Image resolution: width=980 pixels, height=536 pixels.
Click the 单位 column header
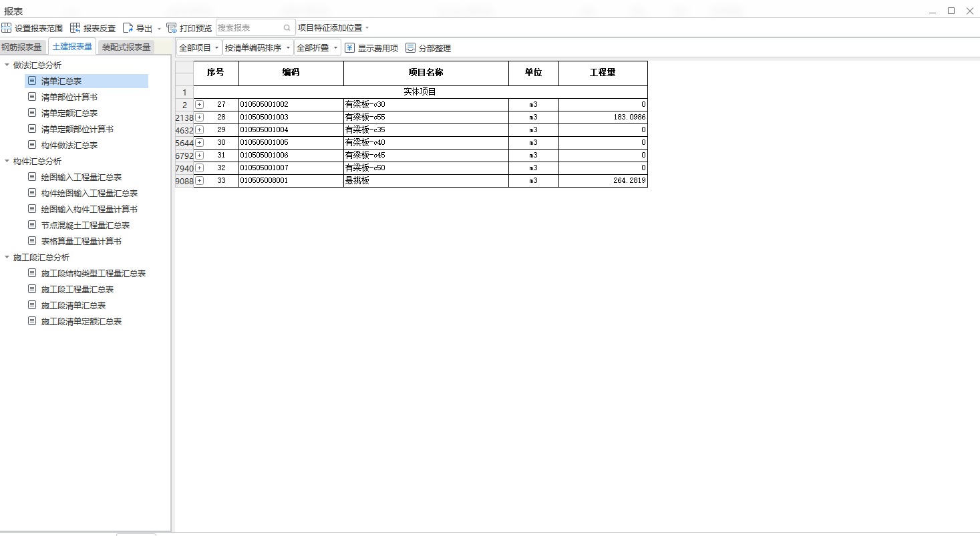pos(534,73)
